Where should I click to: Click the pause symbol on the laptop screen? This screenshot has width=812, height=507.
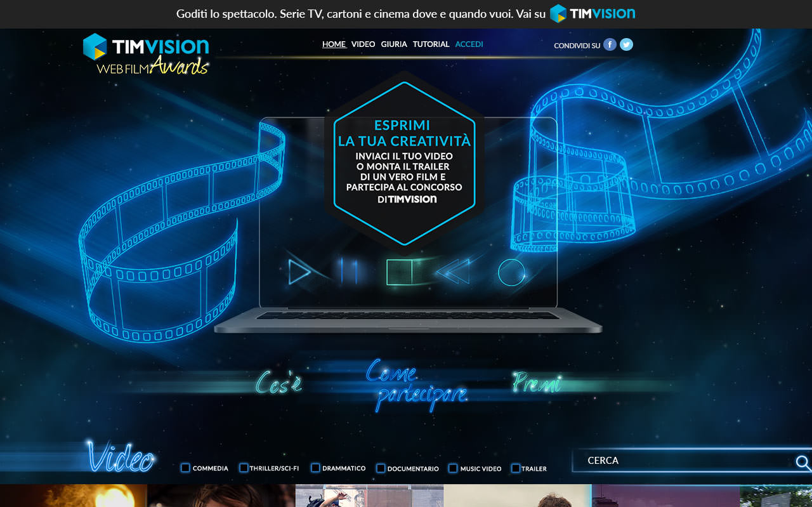(348, 272)
